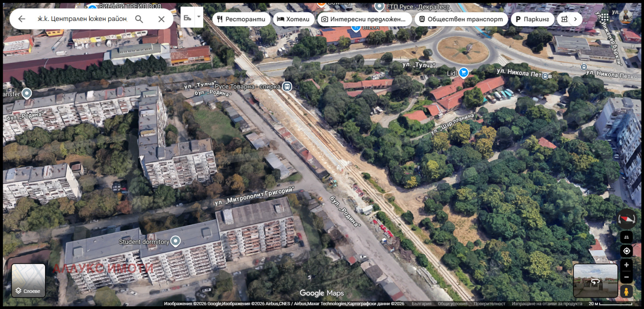This screenshot has width=644, height=309.
Task: Click the ул. Тулча label near roundabout
Action: [x=419, y=65]
